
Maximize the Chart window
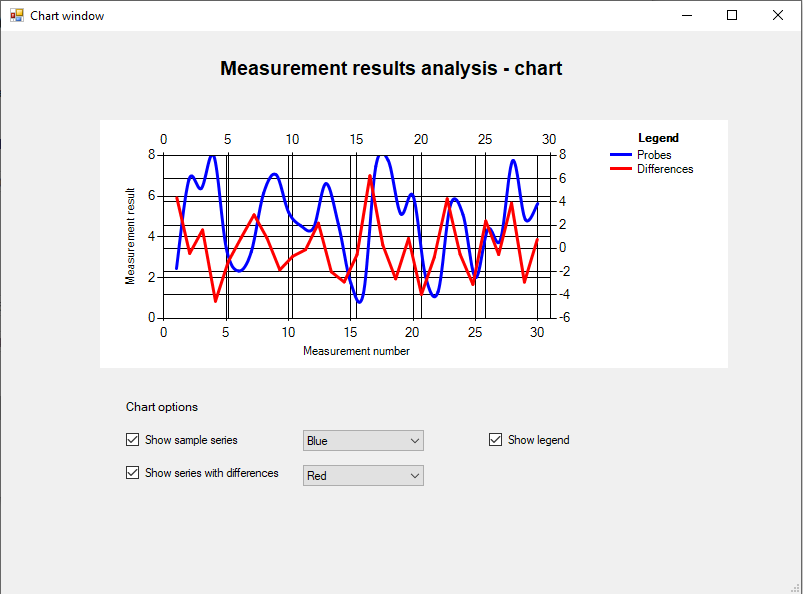(732, 15)
